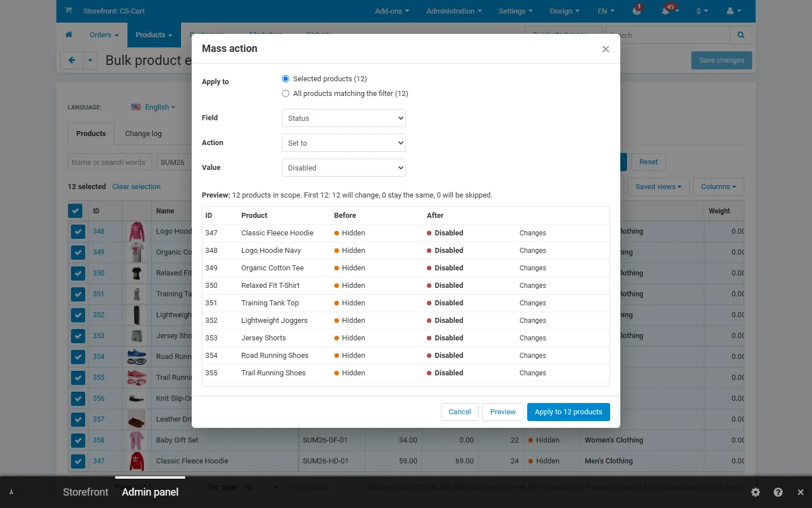Open the Saved views dropdown

point(658,187)
